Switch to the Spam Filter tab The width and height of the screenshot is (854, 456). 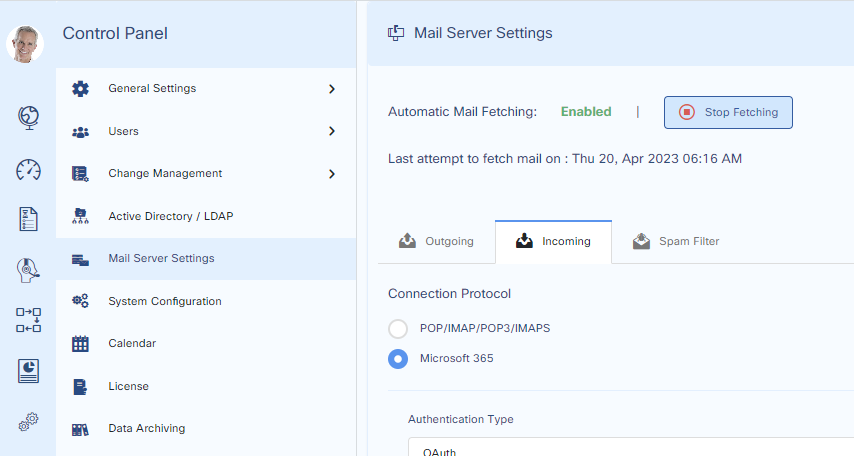pos(676,241)
